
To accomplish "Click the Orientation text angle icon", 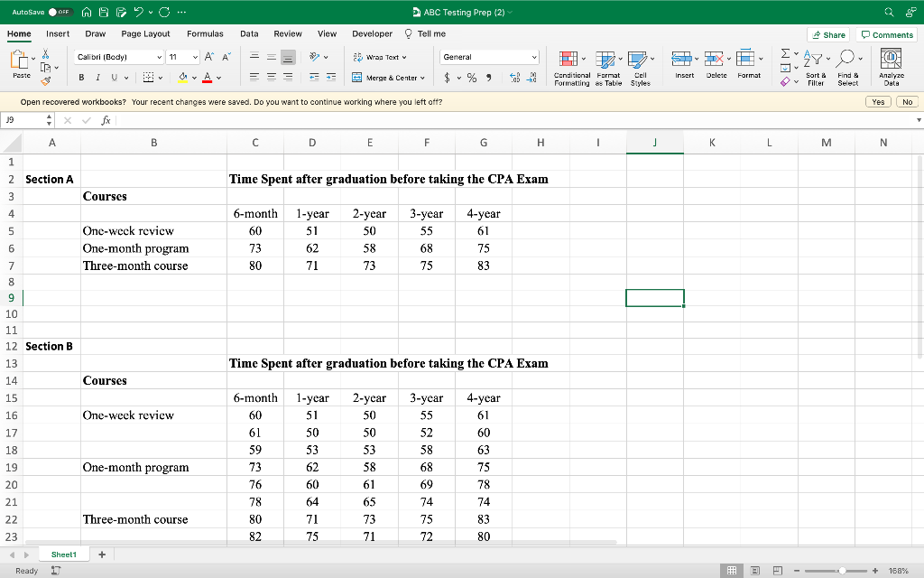I will coord(315,57).
